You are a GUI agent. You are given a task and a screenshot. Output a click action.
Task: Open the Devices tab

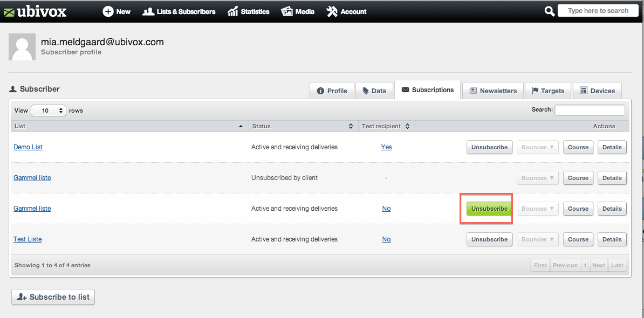point(597,91)
